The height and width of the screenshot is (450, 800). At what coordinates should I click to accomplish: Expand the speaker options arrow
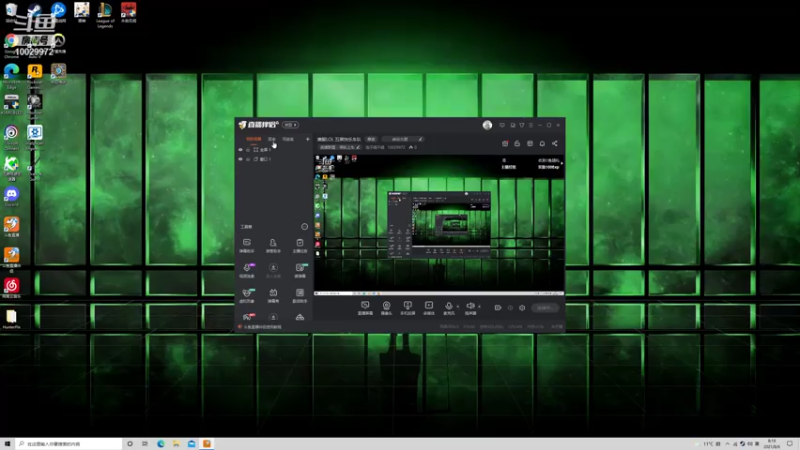[x=479, y=306]
